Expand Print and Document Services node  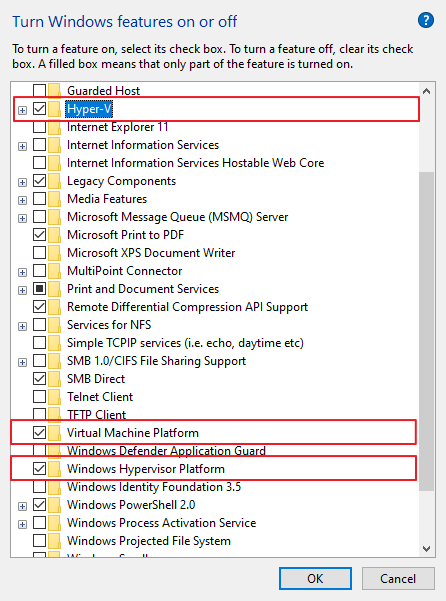click(x=23, y=291)
